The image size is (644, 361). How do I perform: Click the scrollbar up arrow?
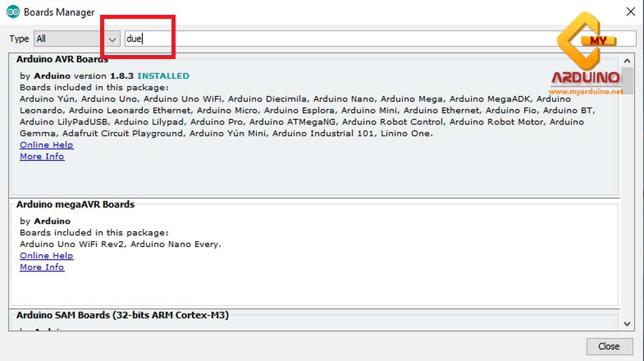(627, 61)
